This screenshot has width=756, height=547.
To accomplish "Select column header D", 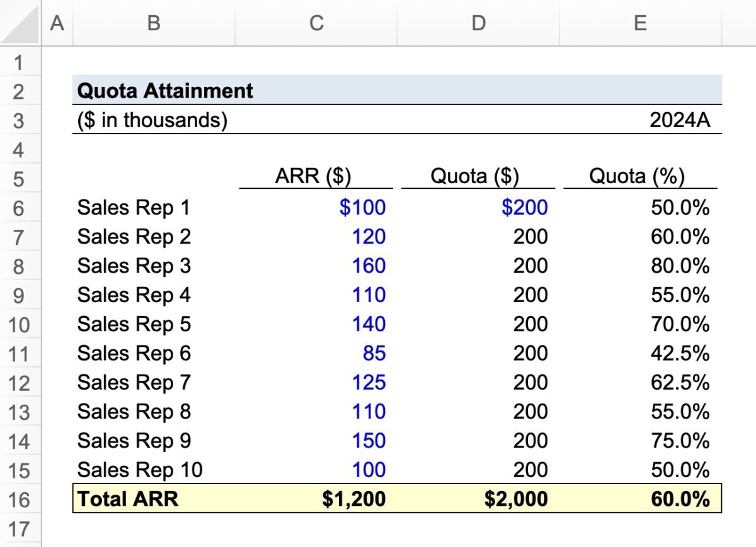I will (478, 23).
